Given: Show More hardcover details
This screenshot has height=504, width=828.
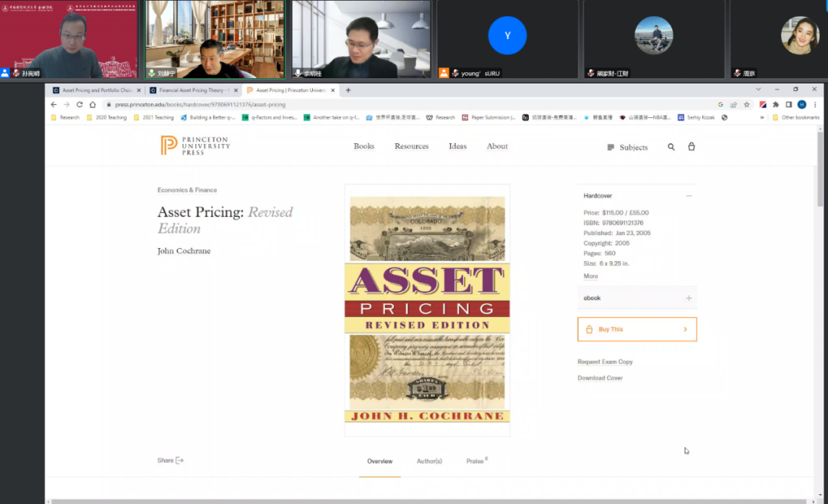Looking at the screenshot, I should click(590, 277).
